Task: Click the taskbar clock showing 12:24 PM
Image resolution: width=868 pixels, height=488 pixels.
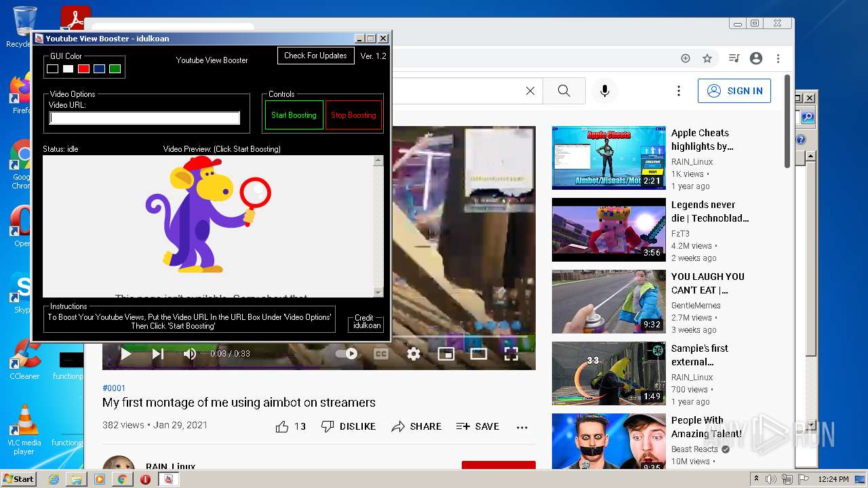Action: (833, 479)
